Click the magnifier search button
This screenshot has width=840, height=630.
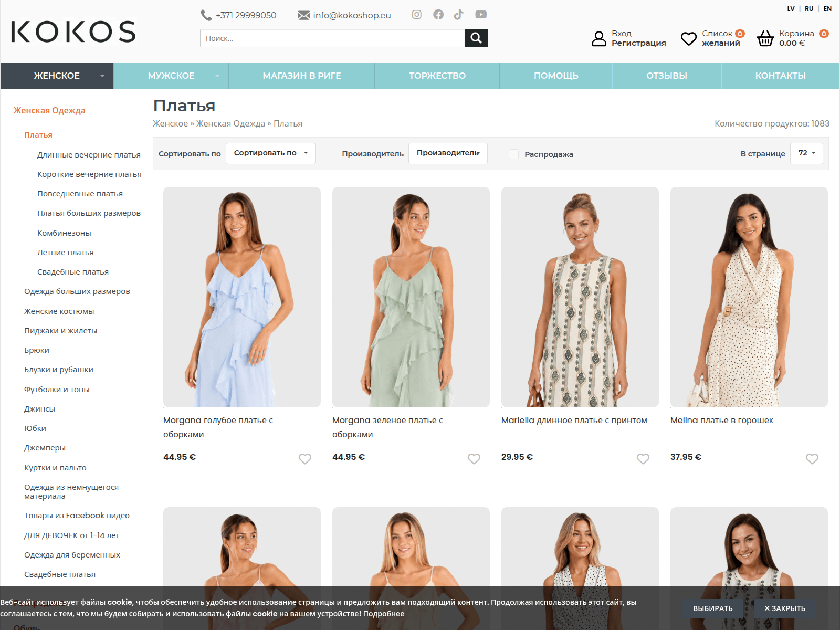(x=476, y=38)
